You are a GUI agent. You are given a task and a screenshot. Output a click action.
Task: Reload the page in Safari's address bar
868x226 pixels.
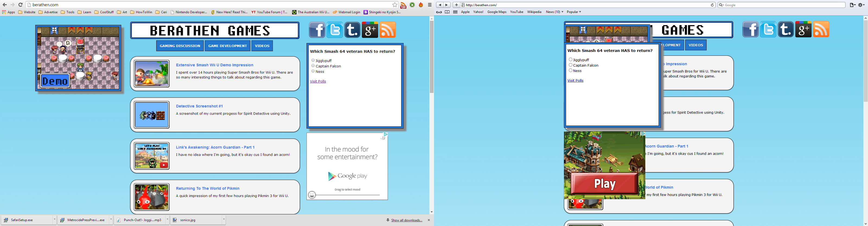point(712,5)
